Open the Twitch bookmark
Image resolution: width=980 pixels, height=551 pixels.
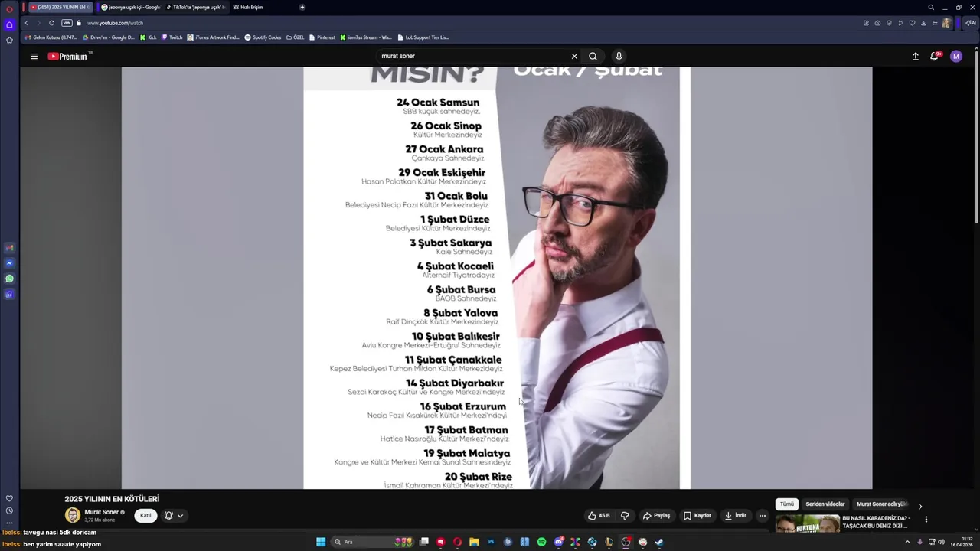[172, 37]
